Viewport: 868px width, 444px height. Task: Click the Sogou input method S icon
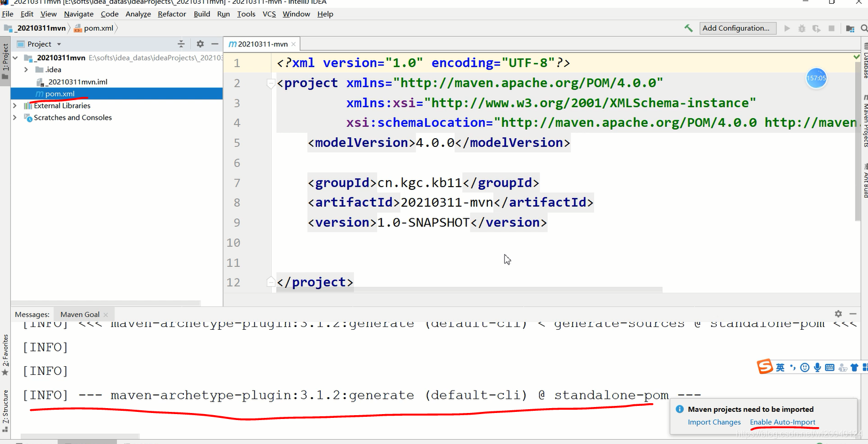[765, 367]
